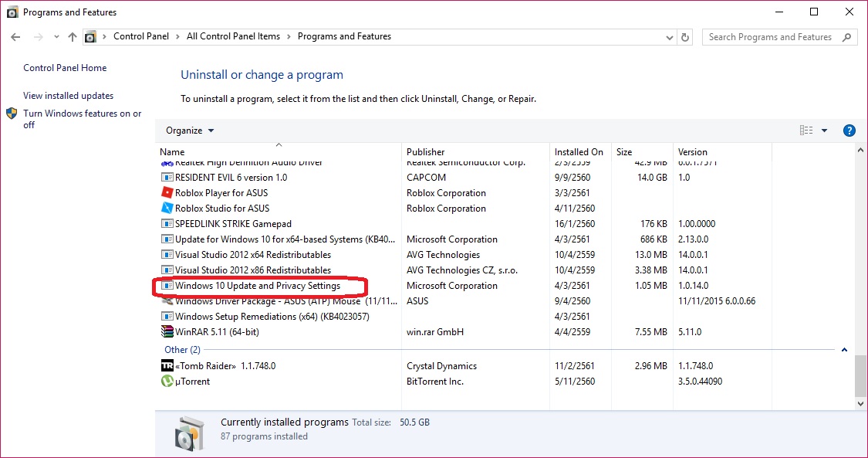
Task: Select the «Tomb Raider» 1.1.748.0 entry
Action: point(225,367)
